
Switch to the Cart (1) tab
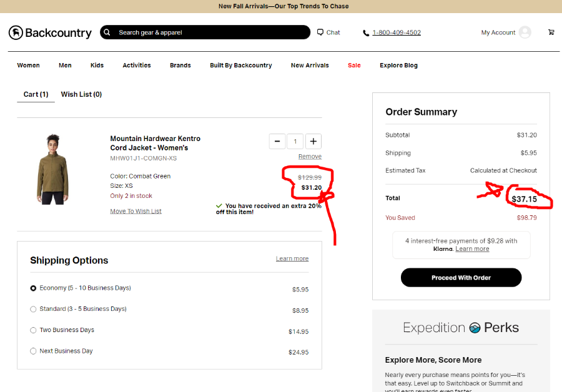(36, 94)
